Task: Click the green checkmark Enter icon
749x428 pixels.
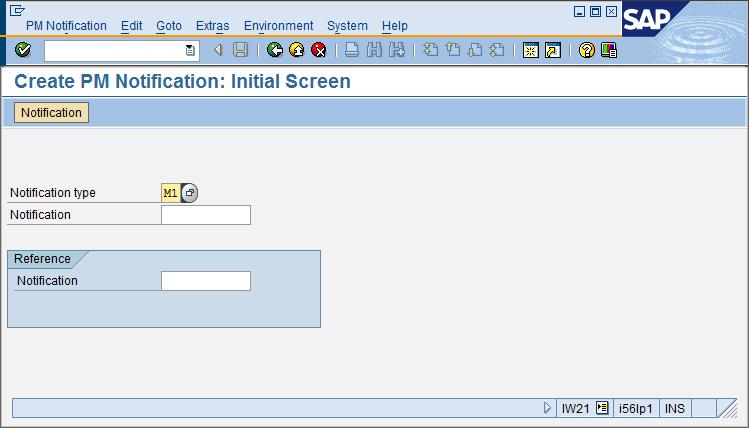Action: pos(22,50)
